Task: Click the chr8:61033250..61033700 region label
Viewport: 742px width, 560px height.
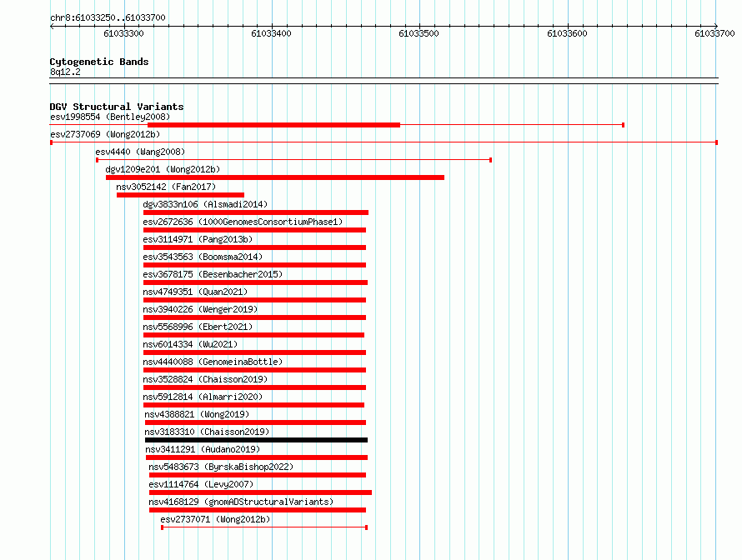Action: 108,17
